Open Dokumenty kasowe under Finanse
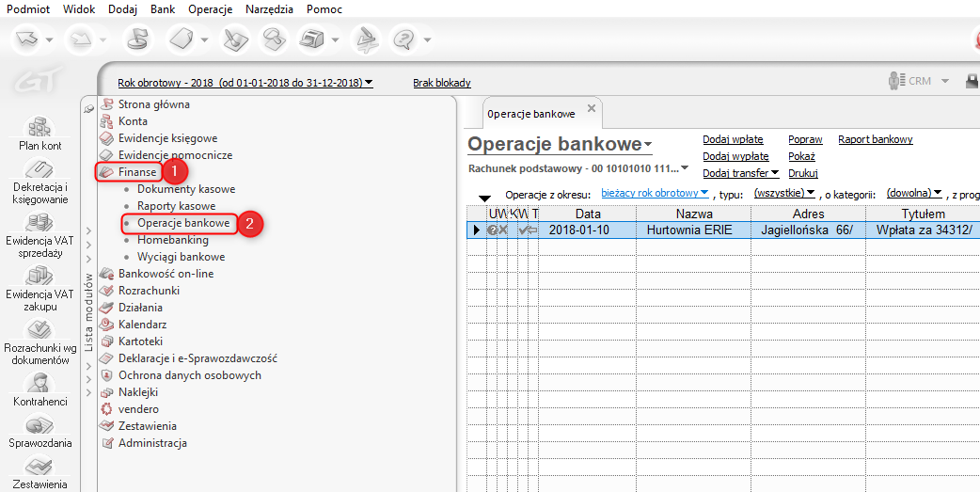980x492 pixels. pyautogui.click(x=186, y=189)
